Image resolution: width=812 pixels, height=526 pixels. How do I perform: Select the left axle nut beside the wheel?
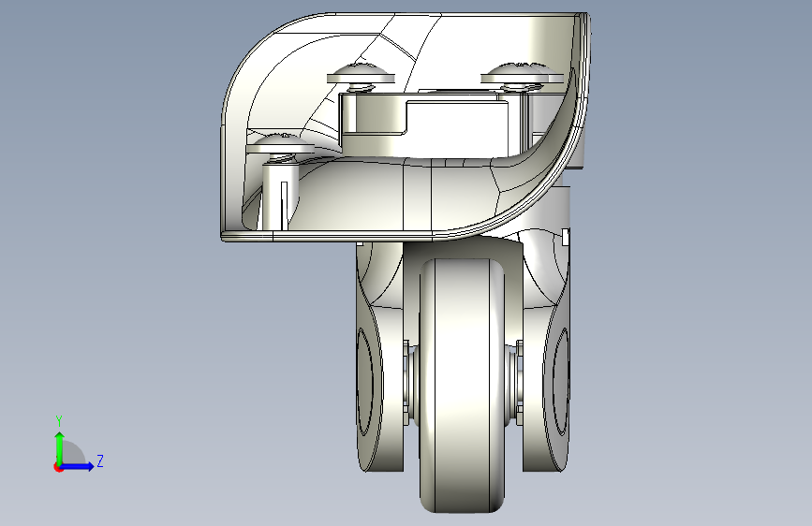click(x=407, y=383)
